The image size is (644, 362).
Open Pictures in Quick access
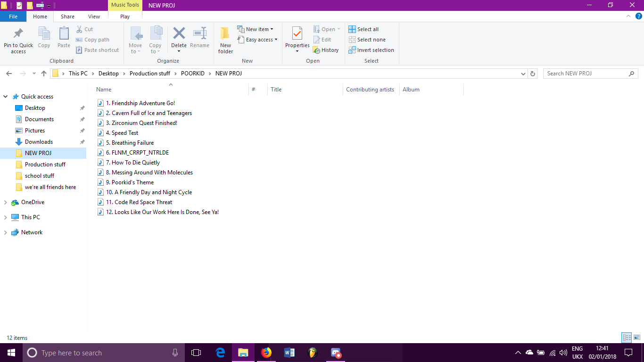(x=35, y=131)
